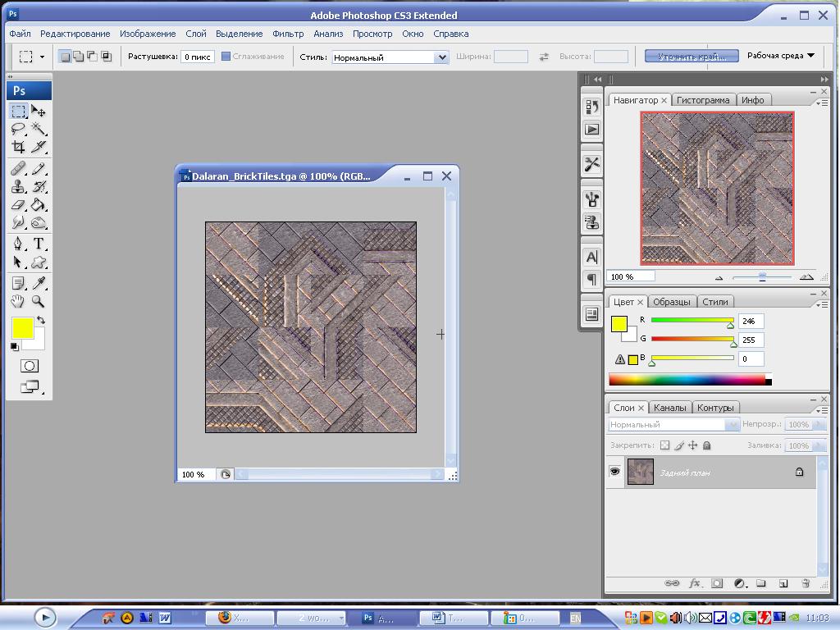This screenshot has height=630, width=840.
Task: Expand the Рабочая среда workspace menu
Action: pos(780,56)
